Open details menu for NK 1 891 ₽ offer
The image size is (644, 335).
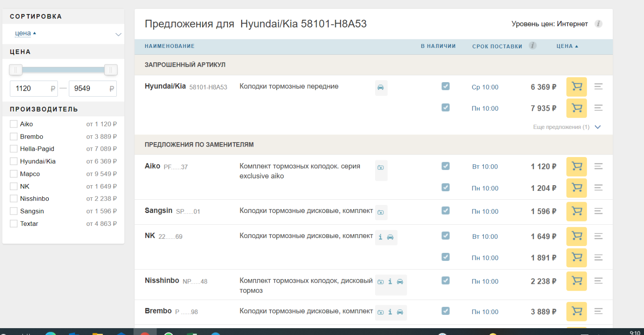pyautogui.click(x=599, y=258)
